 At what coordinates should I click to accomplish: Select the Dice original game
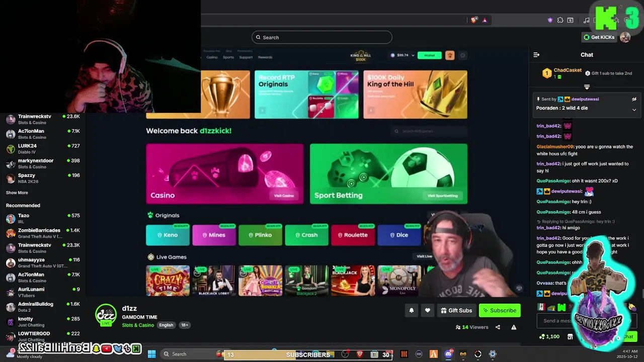click(399, 235)
